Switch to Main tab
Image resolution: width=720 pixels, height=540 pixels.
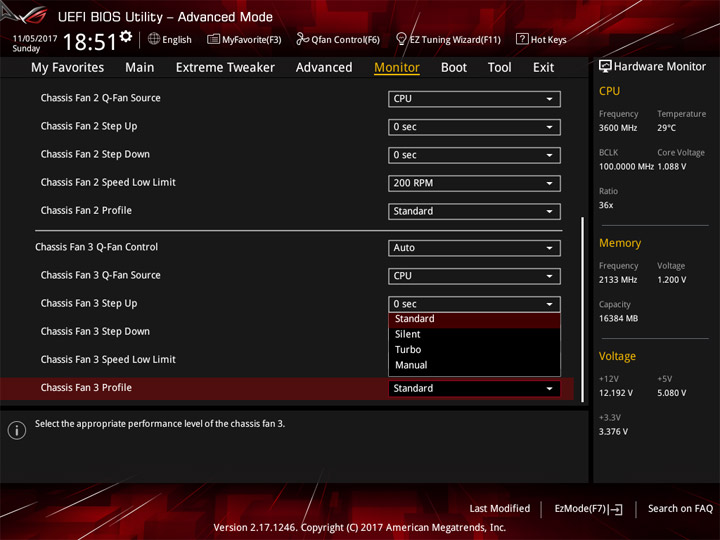click(140, 68)
